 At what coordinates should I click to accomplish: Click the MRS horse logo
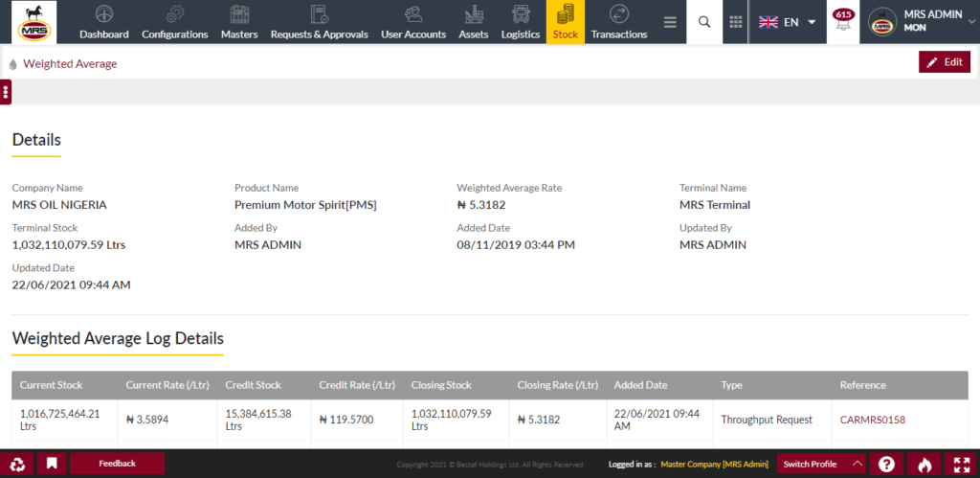coord(33,22)
